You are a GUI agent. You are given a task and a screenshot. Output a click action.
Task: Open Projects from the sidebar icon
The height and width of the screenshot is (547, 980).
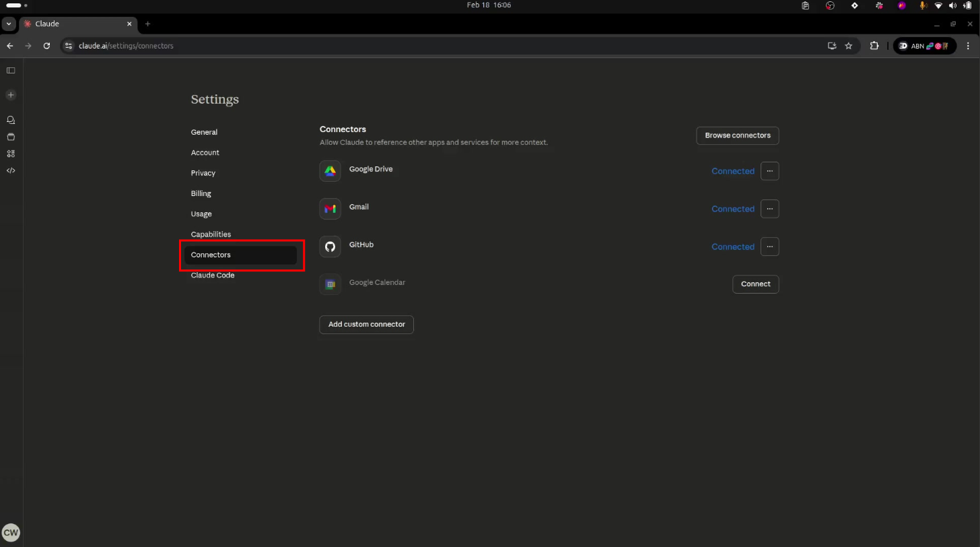coord(10,137)
